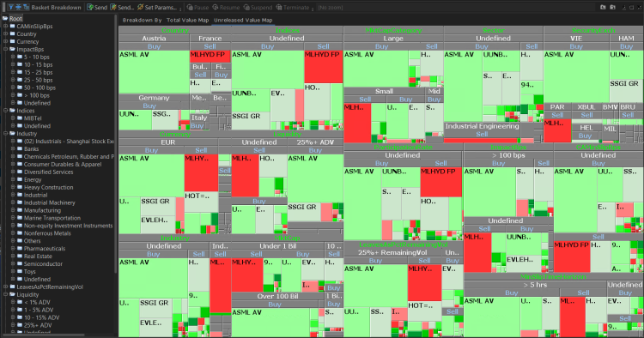Click the Terminate toolbar button
The width and height of the screenshot is (644, 338).
click(293, 8)
